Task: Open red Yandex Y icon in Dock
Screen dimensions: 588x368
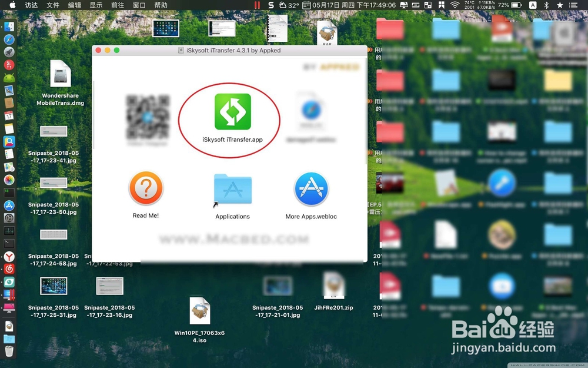Action: coord(9,257)
